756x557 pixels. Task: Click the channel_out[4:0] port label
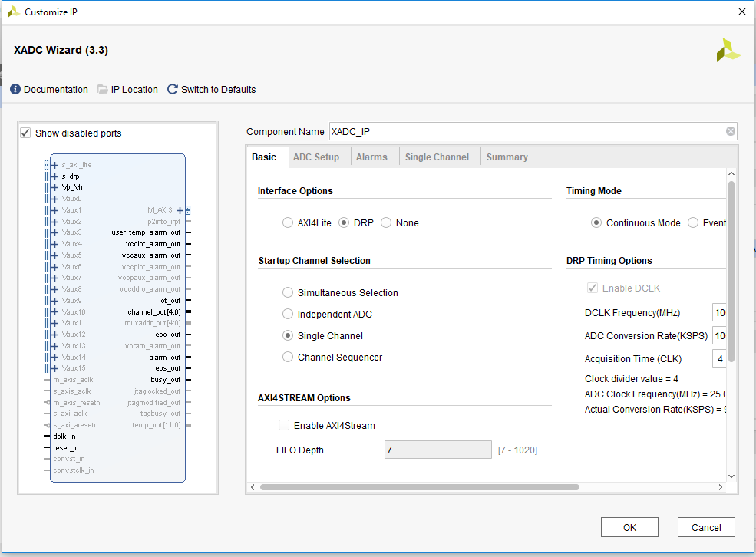[154, 311]
